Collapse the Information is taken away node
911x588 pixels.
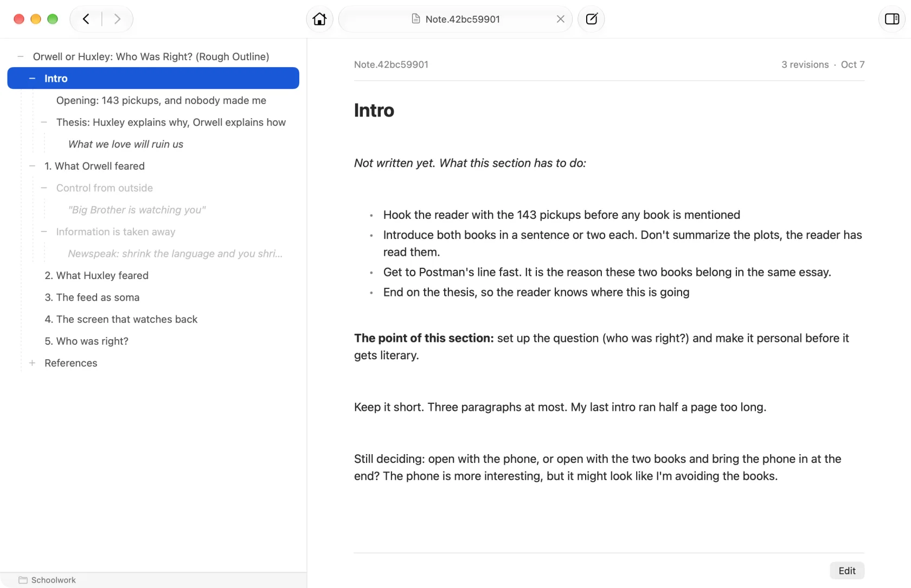[x=44, y=232]
